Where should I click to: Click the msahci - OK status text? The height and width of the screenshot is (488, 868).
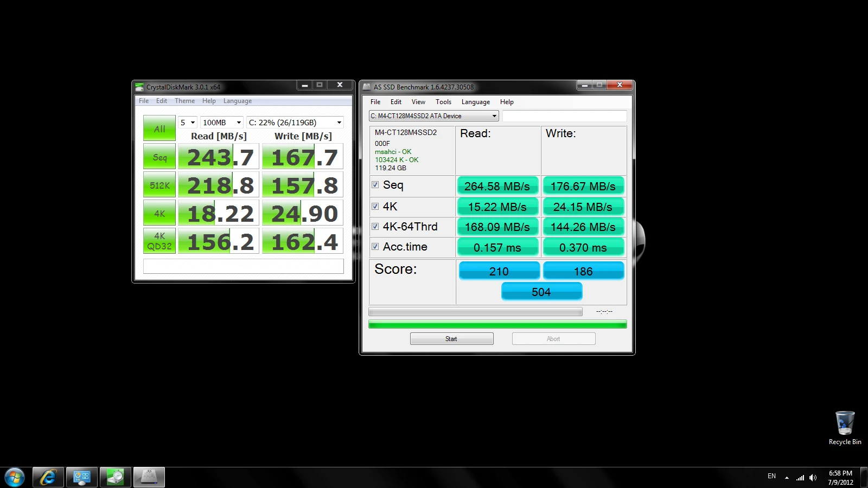click(393, 152)
